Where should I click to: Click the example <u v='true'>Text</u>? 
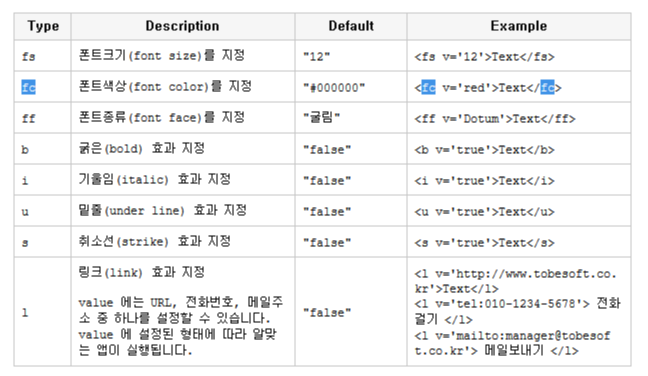tap(484, 212)
